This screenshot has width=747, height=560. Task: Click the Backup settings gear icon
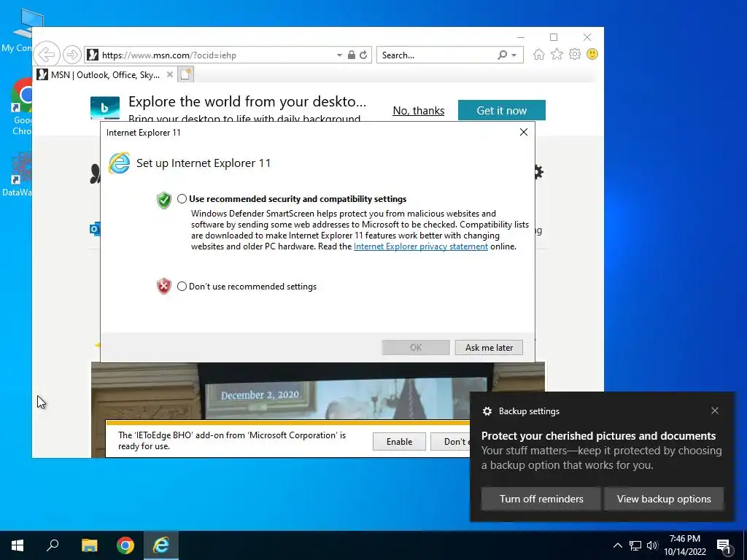click(487, 411)
